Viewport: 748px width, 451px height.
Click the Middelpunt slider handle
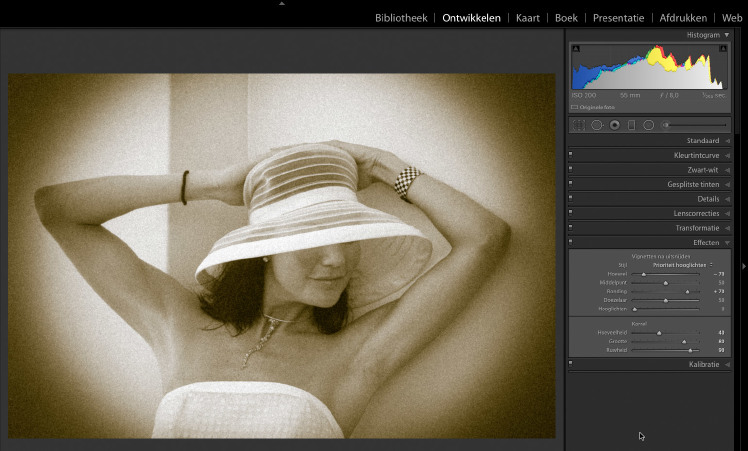point(665,283)
